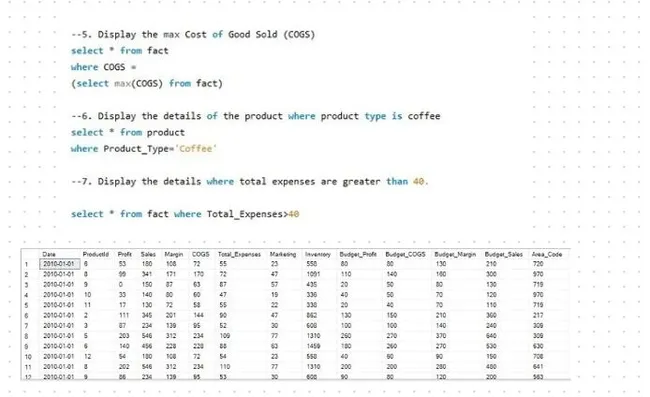Screen dimensions: 650x397
Task: Click the Budget_Margin value 370
Action: click(441, 336)
